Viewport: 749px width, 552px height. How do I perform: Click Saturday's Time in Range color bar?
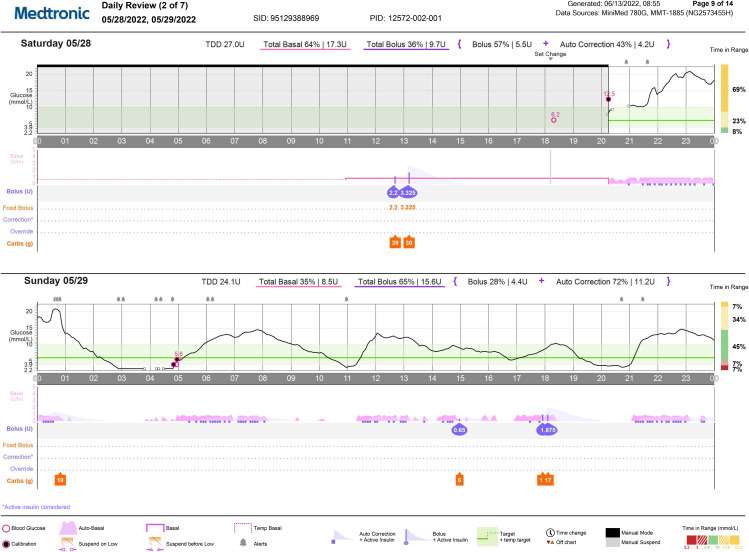[x=723, y=98]
